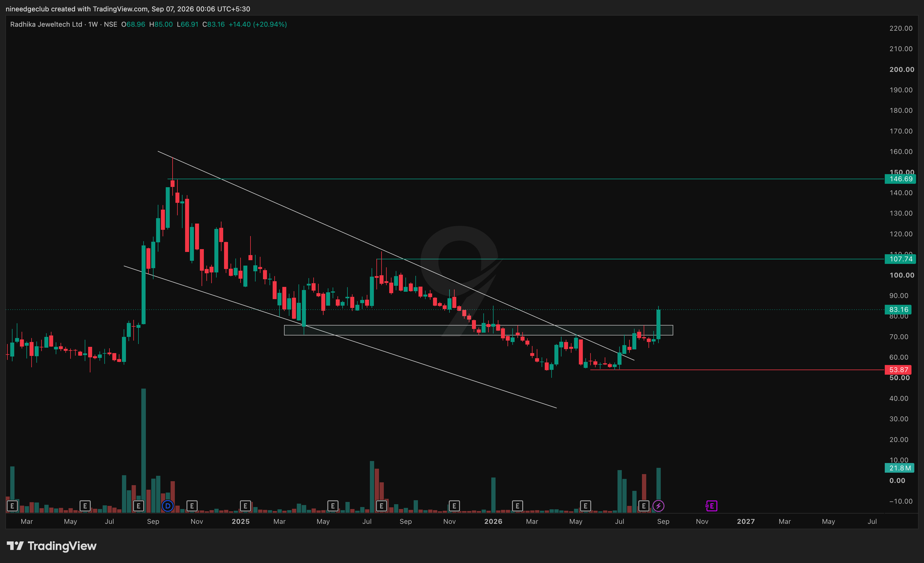Click the 100.00 price axis label
The height and width of the screenshot is (563, 924).
(x=902, y=275)
